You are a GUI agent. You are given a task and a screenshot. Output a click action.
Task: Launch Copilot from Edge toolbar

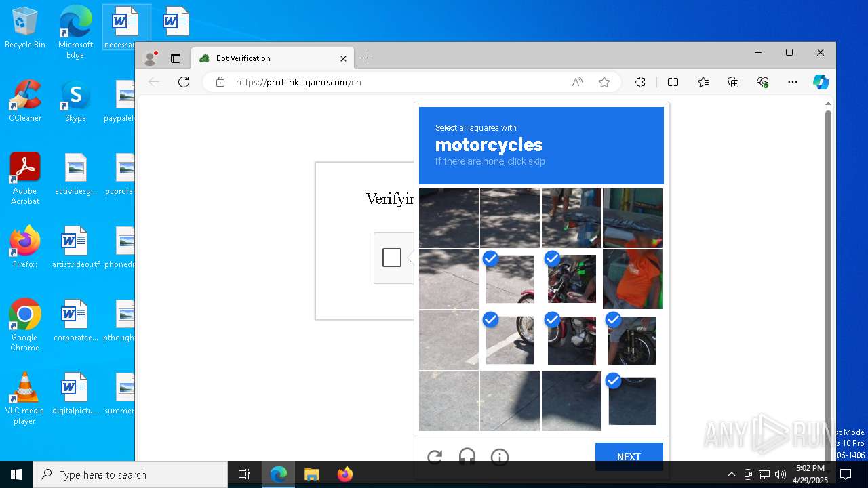(x=821, y=82)
